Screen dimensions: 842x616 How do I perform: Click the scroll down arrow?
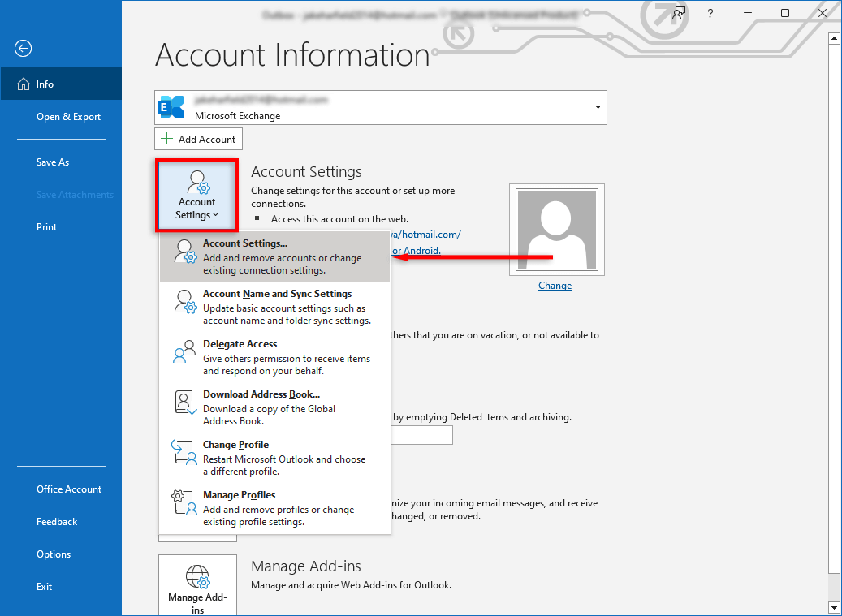click(834, 607)
